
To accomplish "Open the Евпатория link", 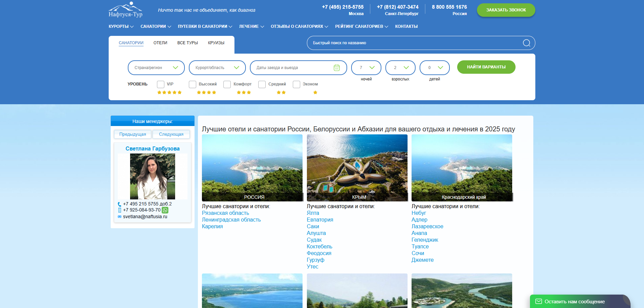I will pos(320,220).
